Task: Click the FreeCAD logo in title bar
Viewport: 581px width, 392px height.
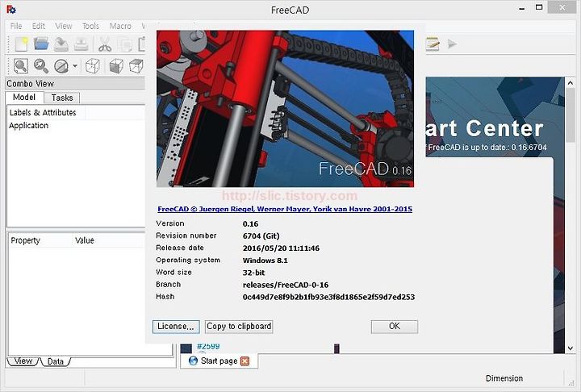Action: pyautogui.click(x=11, y=9)
